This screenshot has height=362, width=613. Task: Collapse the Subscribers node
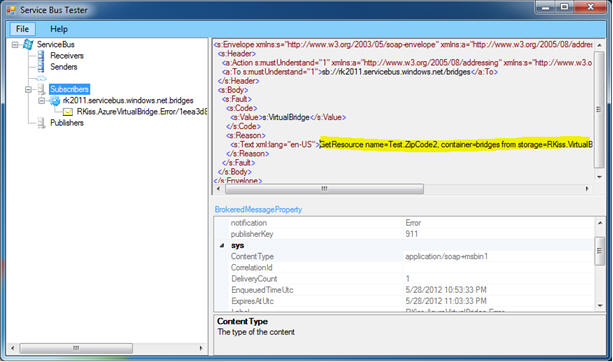pos(28,90)
